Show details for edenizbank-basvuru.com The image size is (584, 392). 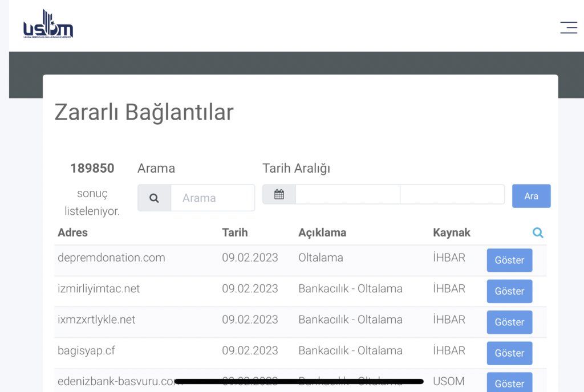point(509,382)
